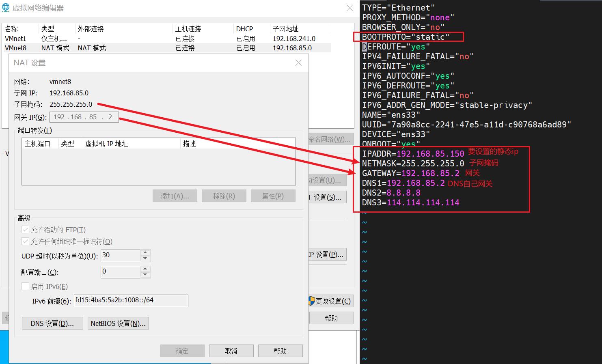602x364 pixels.
Task: Select the VMnet1 row in network list
Action: [x=167, y=39]
